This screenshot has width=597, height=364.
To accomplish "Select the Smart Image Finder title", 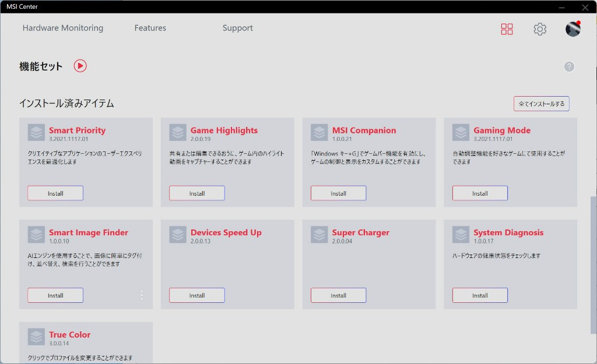I will (x=89, y=232).
